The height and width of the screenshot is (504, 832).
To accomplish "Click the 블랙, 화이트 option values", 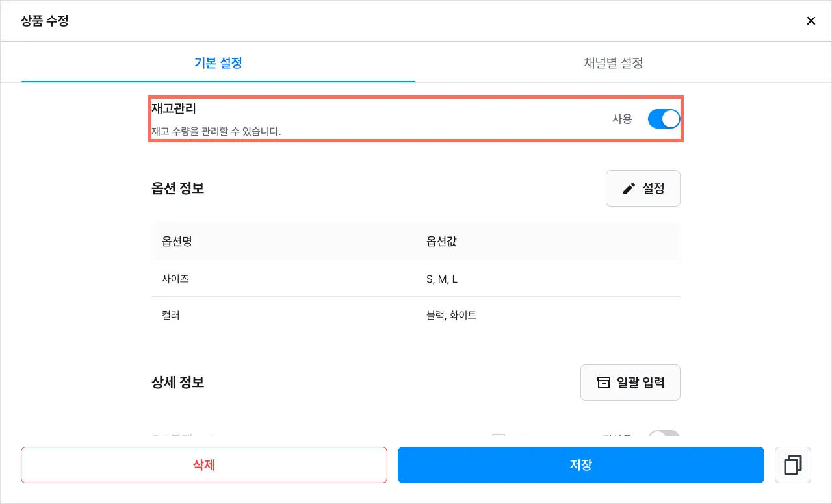I will [x=451, y=315].
